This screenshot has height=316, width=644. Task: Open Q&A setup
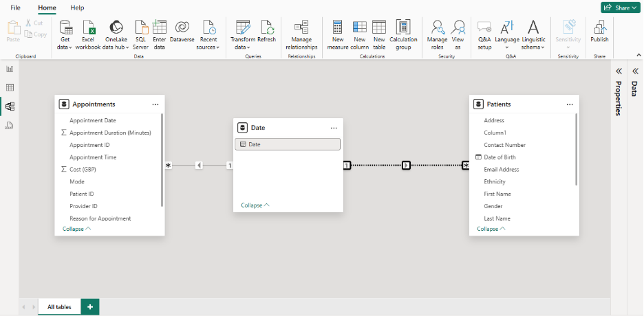484,35
